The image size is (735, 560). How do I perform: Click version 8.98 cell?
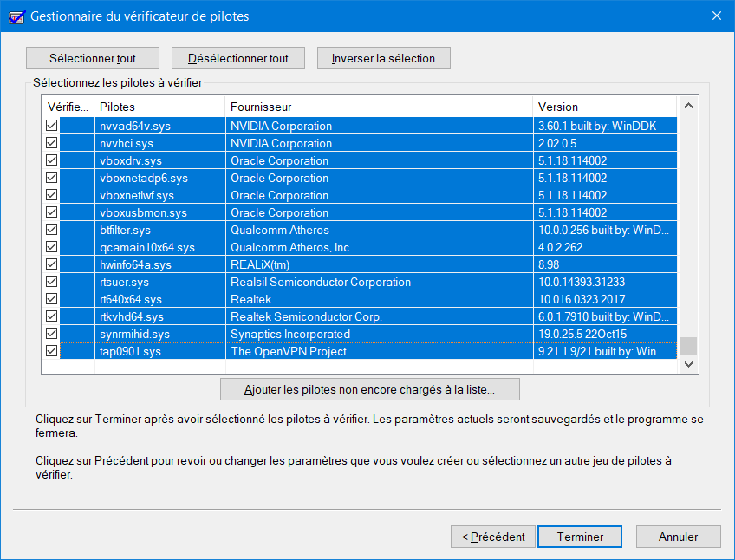(605, 264)
